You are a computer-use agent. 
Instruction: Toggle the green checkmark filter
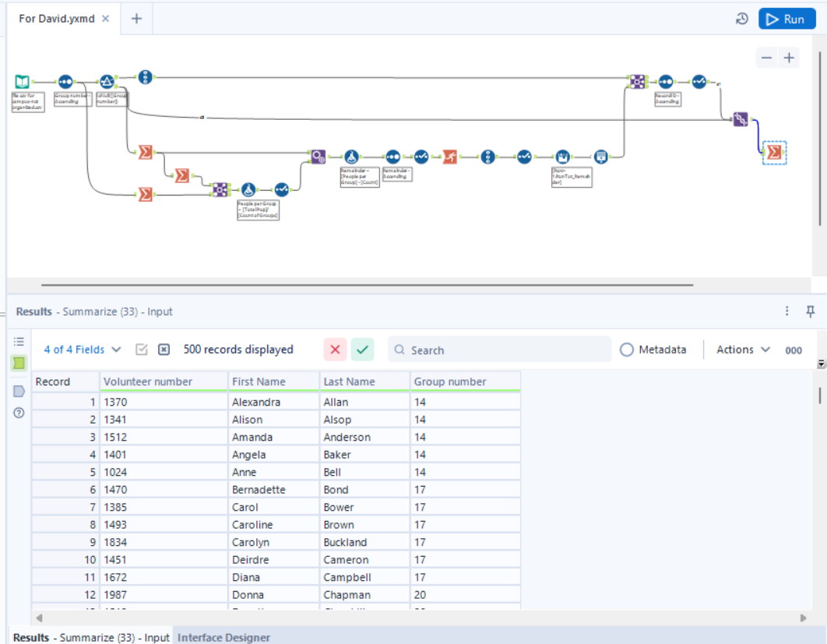click(362, 350)
